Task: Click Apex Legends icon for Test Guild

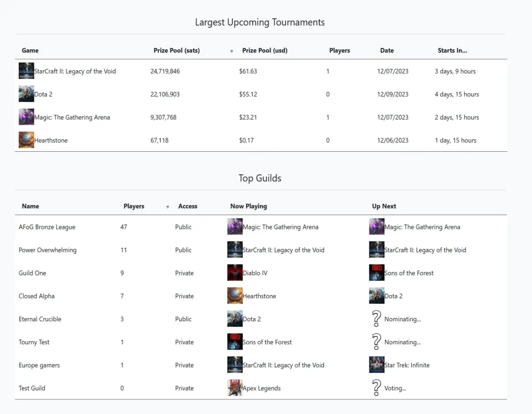Action: pos(235,388)
